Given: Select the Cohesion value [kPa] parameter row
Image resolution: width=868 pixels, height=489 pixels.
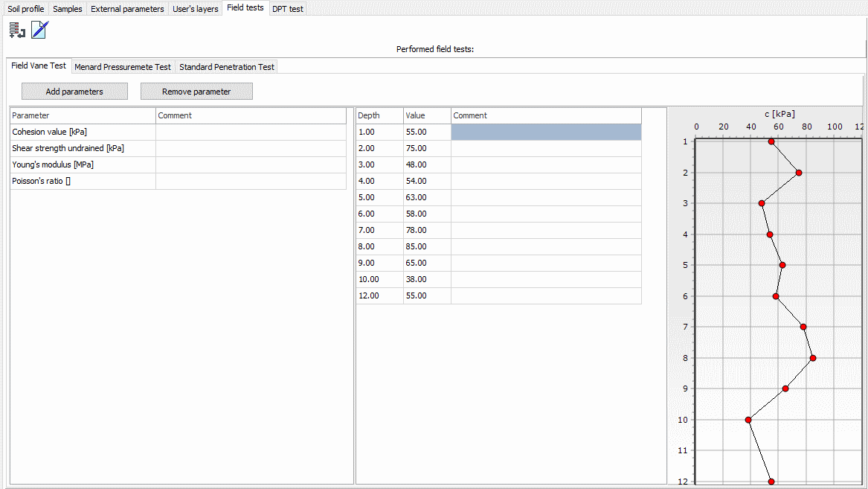Looking at the screenshot, I should pyautogui.click(x=82, y=132).
